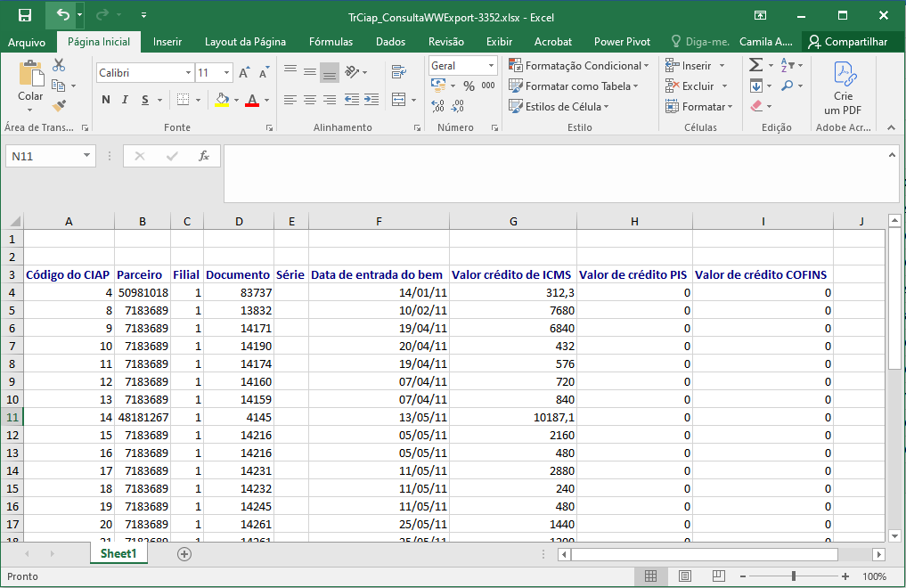Undo the last action

[62, 15]
